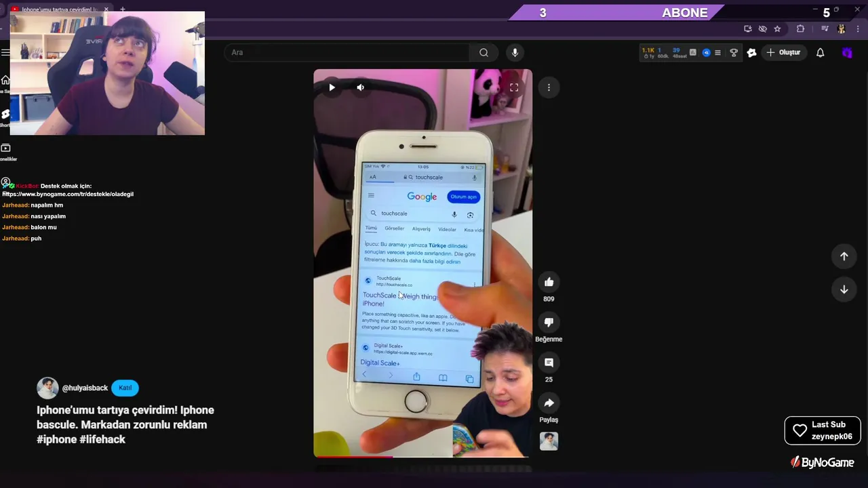Open the three-dot more options menu beside video

point(549,87)
